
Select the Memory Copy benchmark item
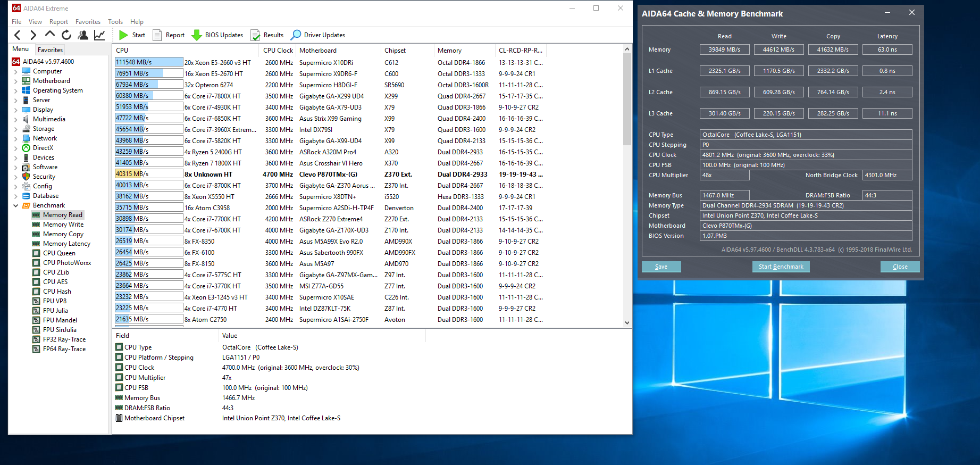coord(63,234)
